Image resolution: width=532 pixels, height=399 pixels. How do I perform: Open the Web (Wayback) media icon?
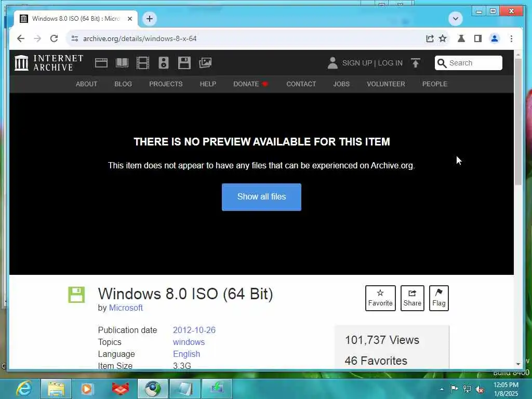[101, 63]
